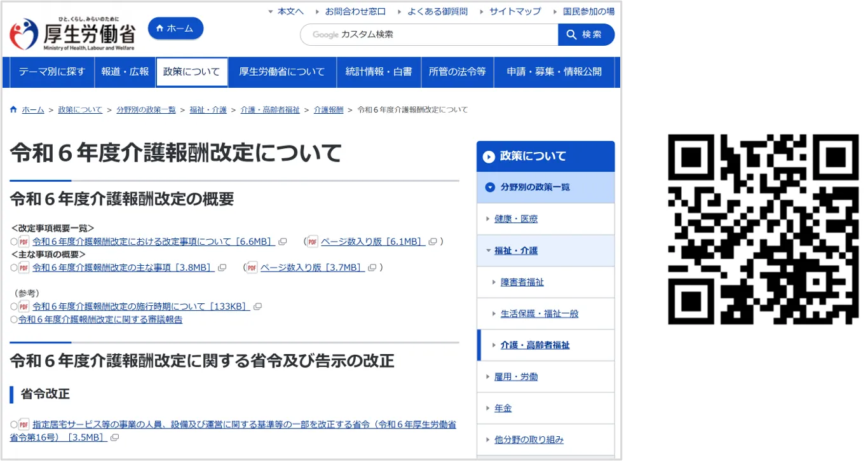868x461 pixels.
Task: Click new-window icon after [3.7MB] link
Action: point(372,268)
